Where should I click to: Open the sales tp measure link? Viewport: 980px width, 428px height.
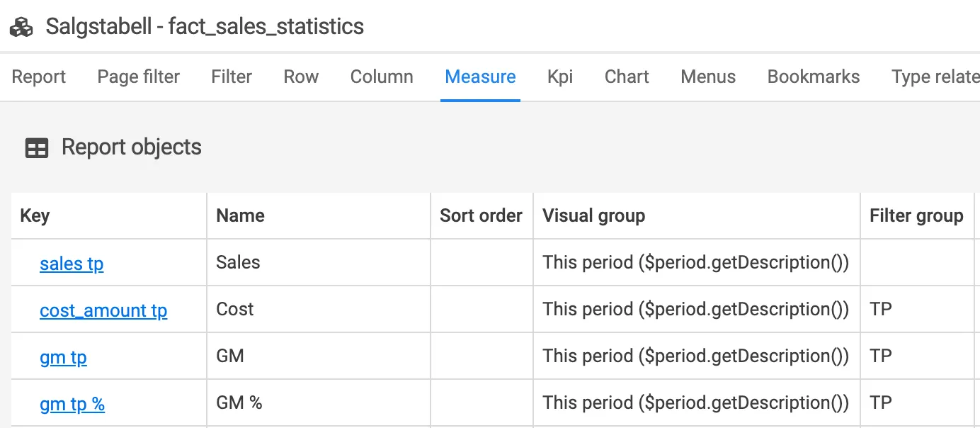pos(72,264)
